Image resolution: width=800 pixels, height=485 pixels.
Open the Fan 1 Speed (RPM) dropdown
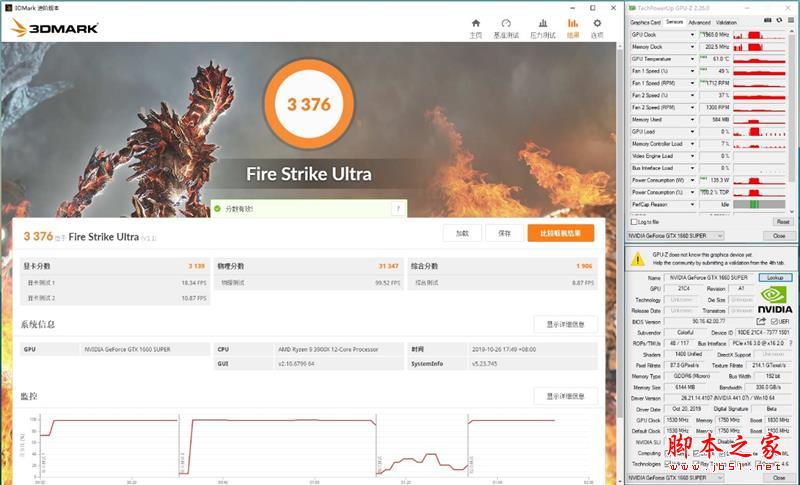click(692, 83)
